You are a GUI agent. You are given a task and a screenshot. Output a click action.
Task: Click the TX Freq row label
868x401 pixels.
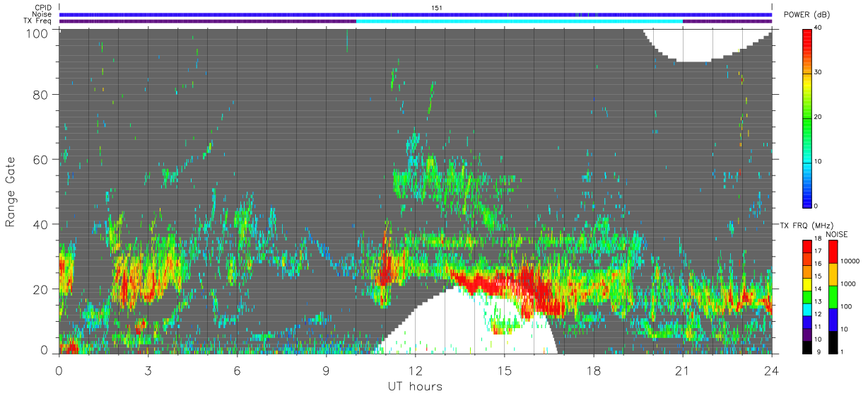[x=38, y=21]
